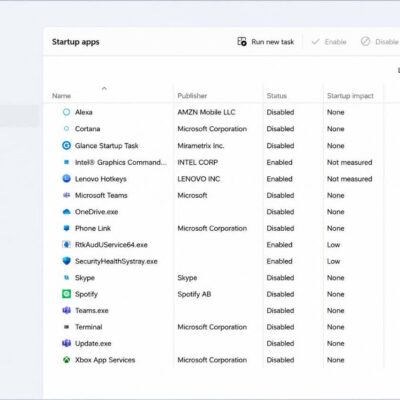Screen dimensions: 400x400
Task: Click the Update.exe icon
Action: [x=66, y=343]
